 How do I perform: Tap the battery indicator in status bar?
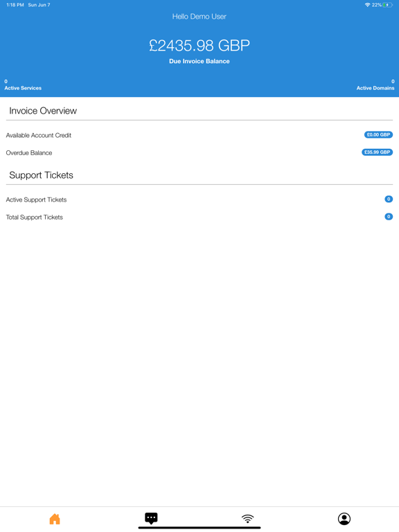coord(387,5)
